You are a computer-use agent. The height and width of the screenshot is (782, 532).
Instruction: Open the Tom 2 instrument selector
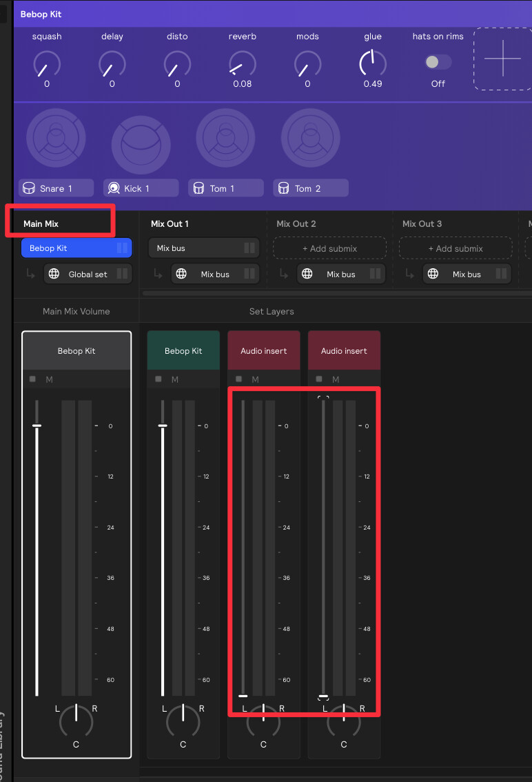pos(310,188)
